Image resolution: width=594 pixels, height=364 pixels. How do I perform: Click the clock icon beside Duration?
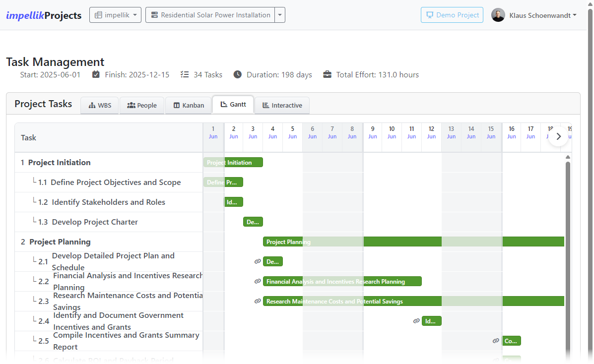(x=238, y=74)
